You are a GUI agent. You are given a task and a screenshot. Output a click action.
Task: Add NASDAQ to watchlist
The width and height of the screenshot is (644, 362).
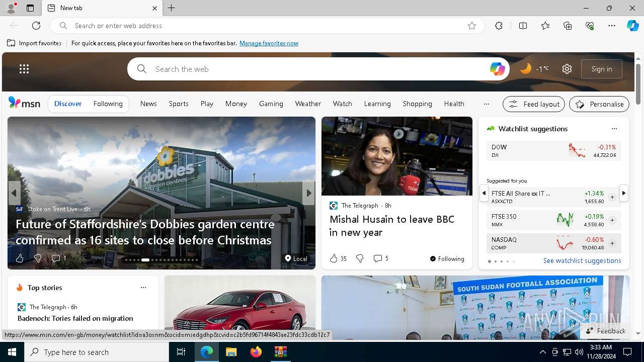[x=612, y=243]
